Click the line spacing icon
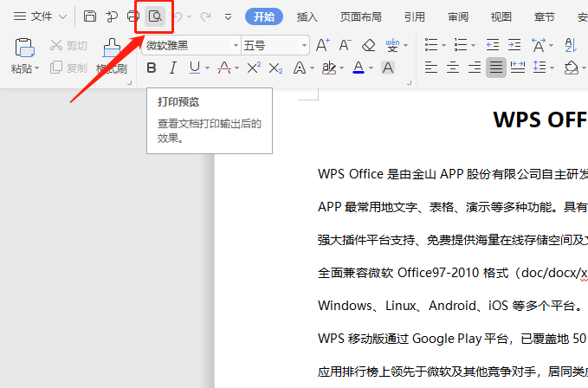588x388 pixels. [x=540, y=68]
